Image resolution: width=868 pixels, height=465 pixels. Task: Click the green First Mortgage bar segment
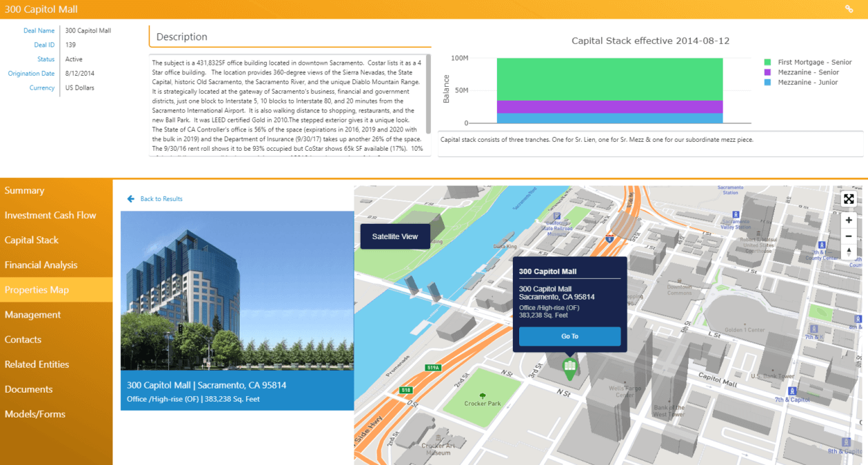[x=609, y=79]
